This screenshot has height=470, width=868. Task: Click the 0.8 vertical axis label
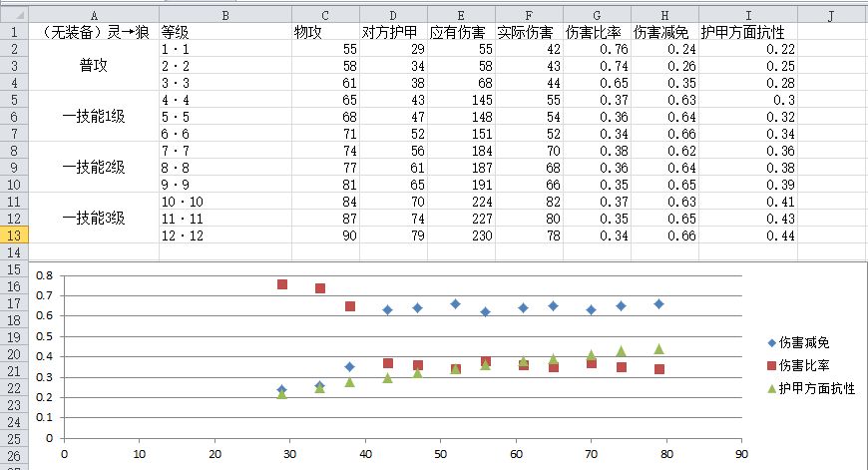(44, 275)
